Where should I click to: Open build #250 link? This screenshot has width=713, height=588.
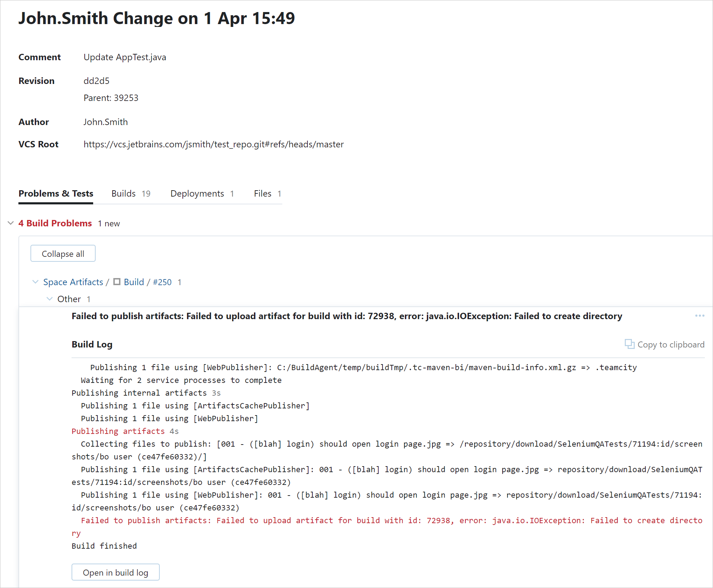(162, 282)
